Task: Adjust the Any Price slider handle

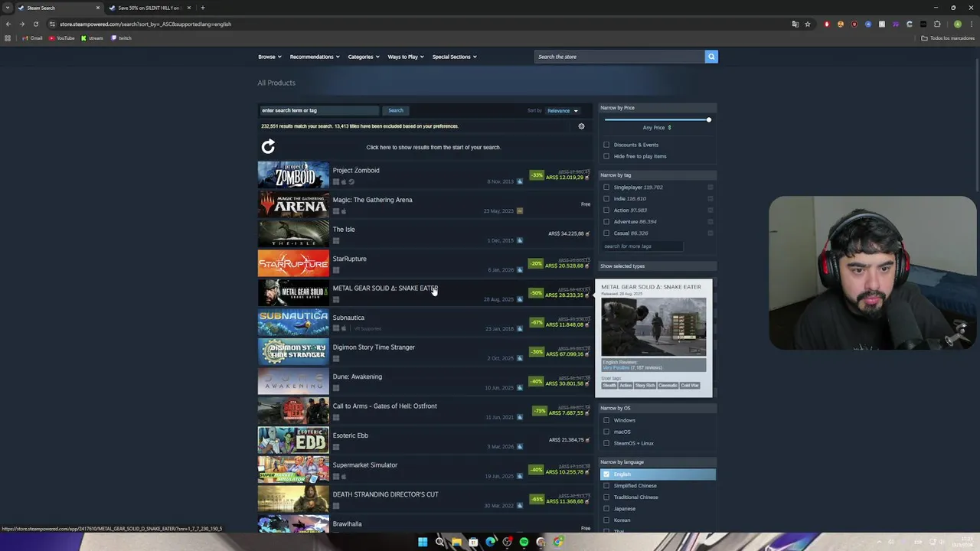Action: tap(709, 119)
